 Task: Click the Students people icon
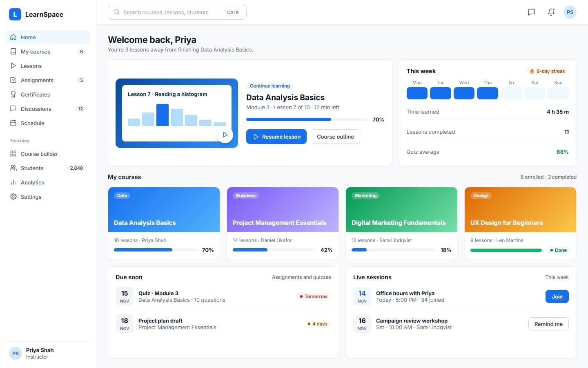pos(13,168)
